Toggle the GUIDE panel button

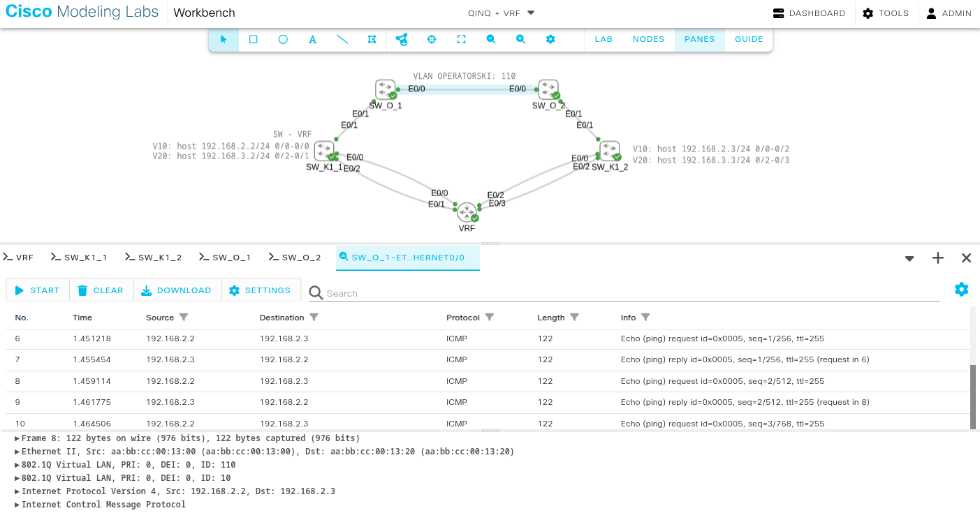coord(749,39)
